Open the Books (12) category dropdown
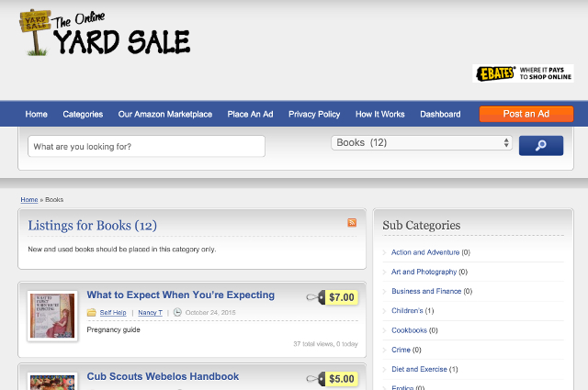 pyautogui.click(x=422, y=143)
